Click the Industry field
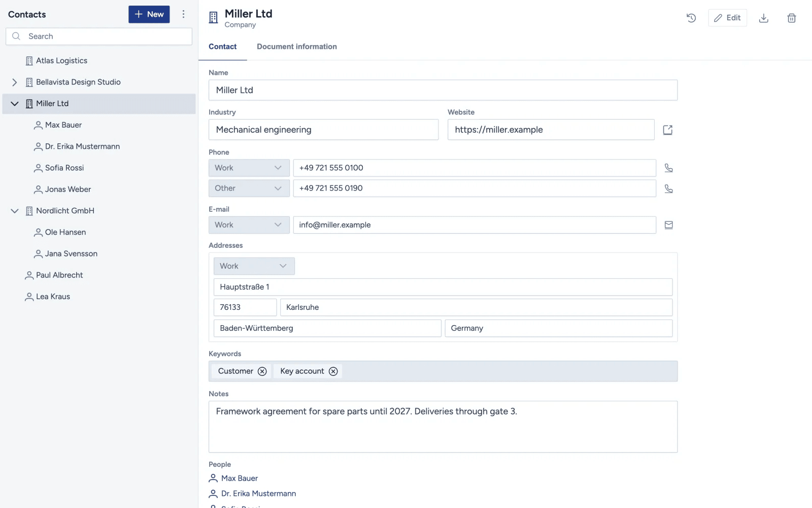The width and height of the screenshot is (812, 508). (x=323, y=130)
